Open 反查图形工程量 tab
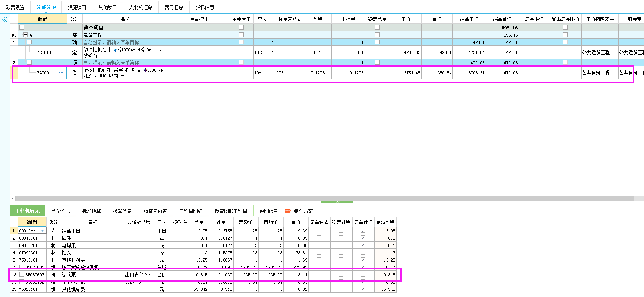Viewport: 644px width, 297px height. pyautogui.click(x=231, y=211)
